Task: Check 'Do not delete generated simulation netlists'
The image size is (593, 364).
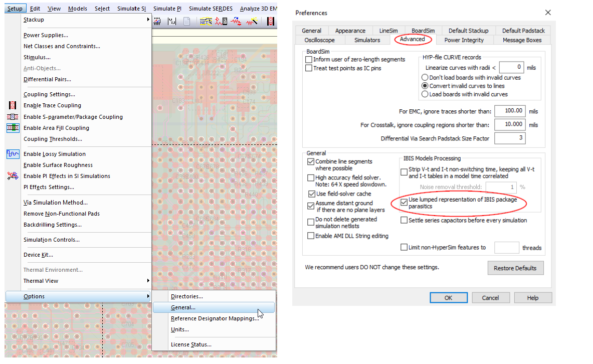Action: [311, 222]
